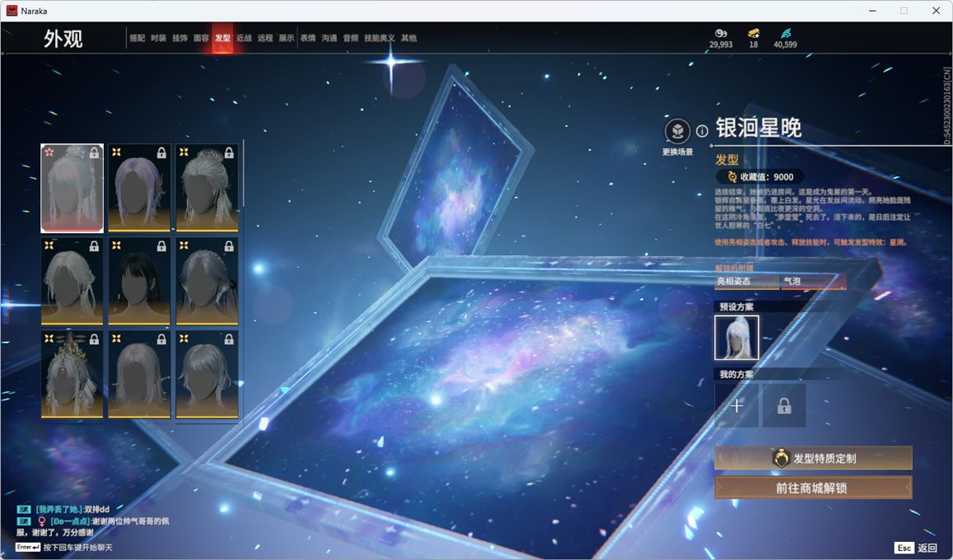Click the 银洄星晚 hairstyle name
This screenshot has height=560, width=953.
(x=759, y=128)
